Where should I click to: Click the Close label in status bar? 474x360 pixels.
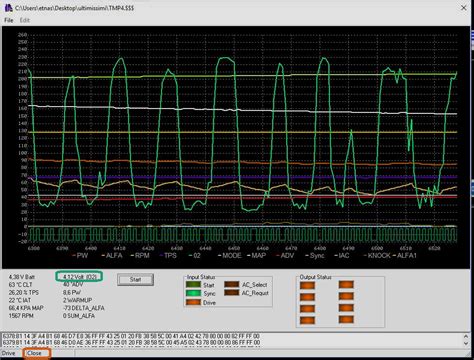(x=35, y=353)
